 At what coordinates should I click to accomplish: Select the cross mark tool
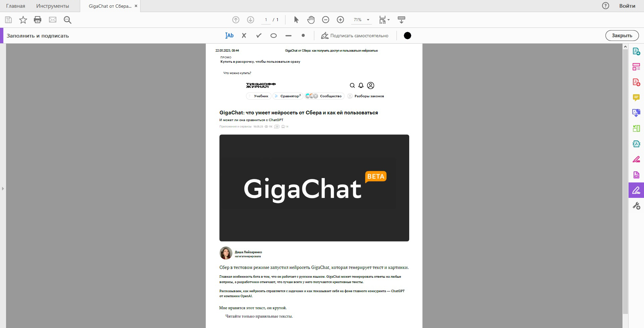coord(244,36)
